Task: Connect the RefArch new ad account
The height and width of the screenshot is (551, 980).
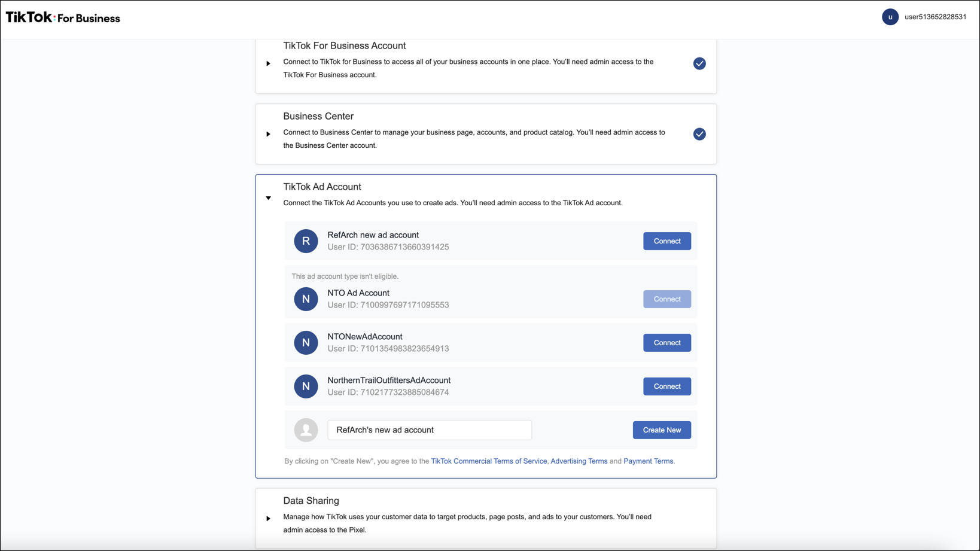Action: point(666,241)
